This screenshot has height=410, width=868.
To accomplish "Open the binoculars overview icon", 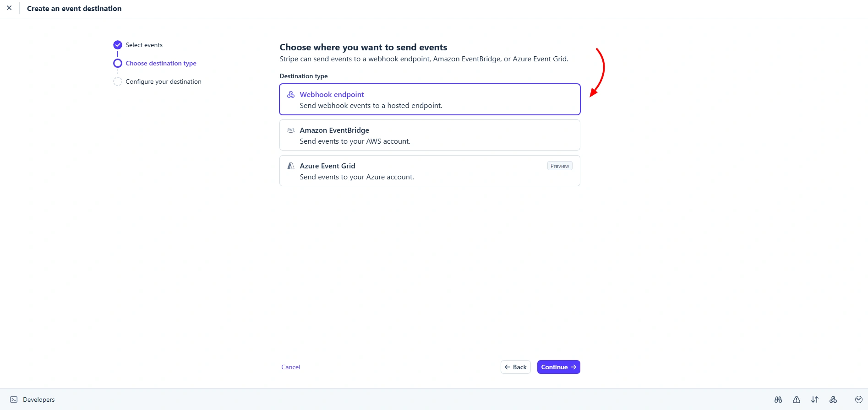I will pyautogui.click(x=778, y=399).
